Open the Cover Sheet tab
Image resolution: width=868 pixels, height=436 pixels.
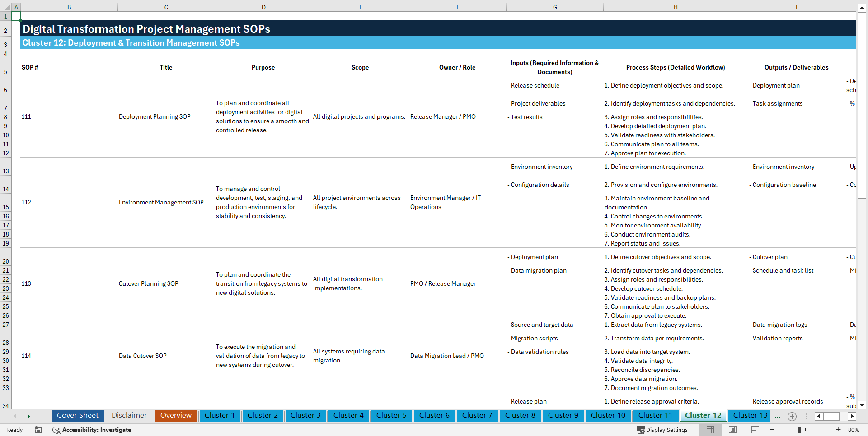coord(77,415)
